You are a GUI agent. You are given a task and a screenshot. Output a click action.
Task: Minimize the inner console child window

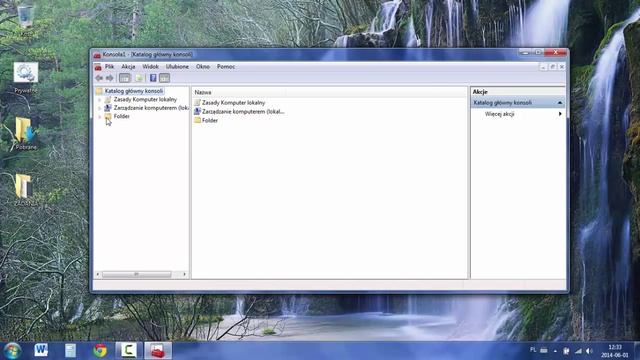click(543, 67)
